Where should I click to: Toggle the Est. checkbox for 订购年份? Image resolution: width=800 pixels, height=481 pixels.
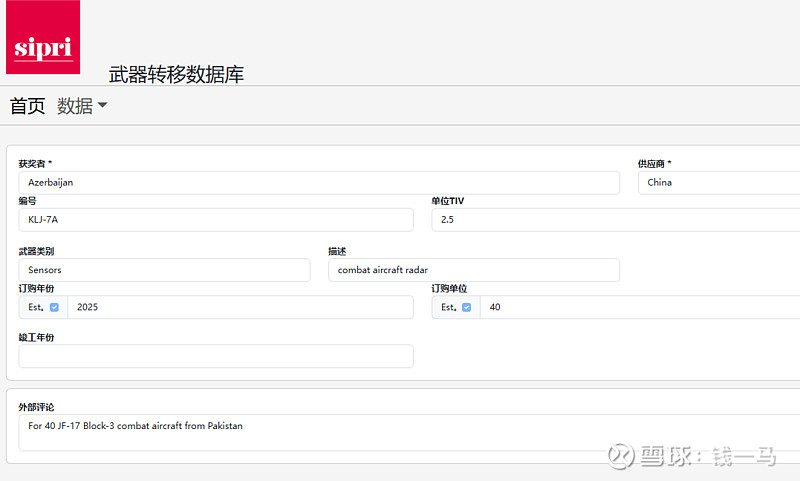click(x=54, y=307)
